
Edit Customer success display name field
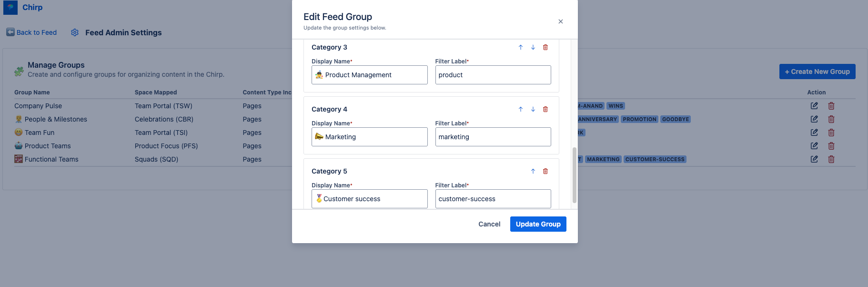370,199
